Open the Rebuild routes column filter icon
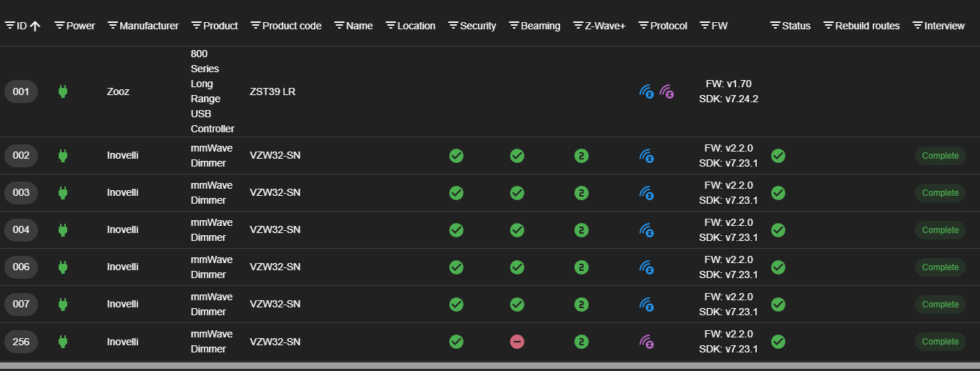The image size is (980, 371). pos(828,26)
